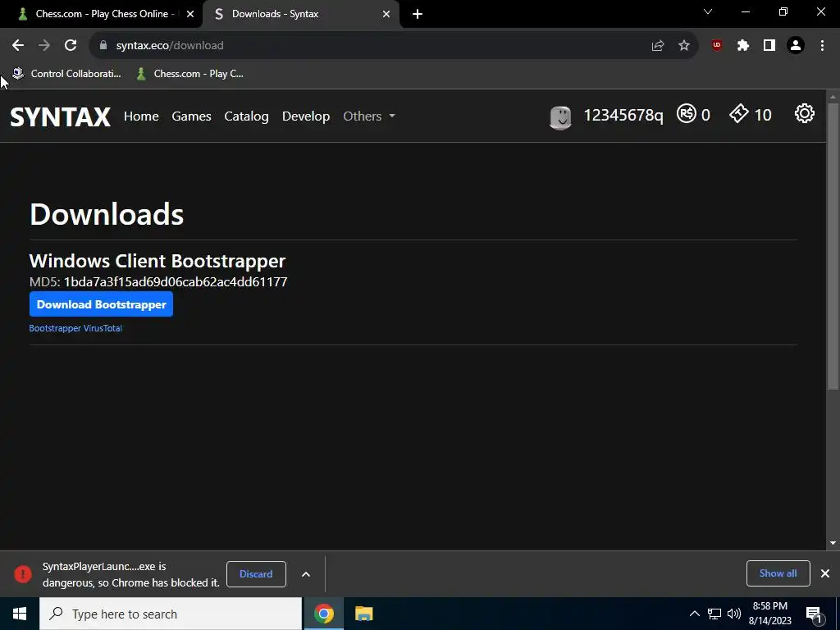This screenshot has height=630, width=840.
Task: Close the Chess.com tab
Action: point(190,15)
